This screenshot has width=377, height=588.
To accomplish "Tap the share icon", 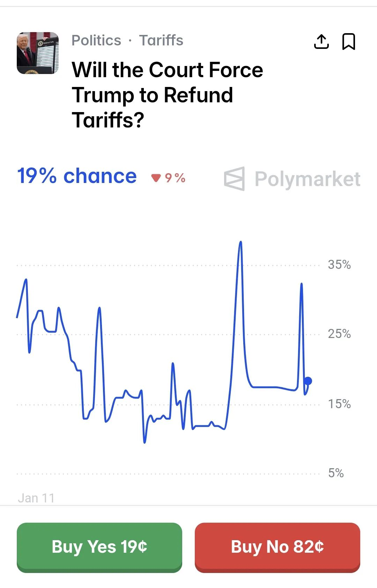I will coord(321,42).
